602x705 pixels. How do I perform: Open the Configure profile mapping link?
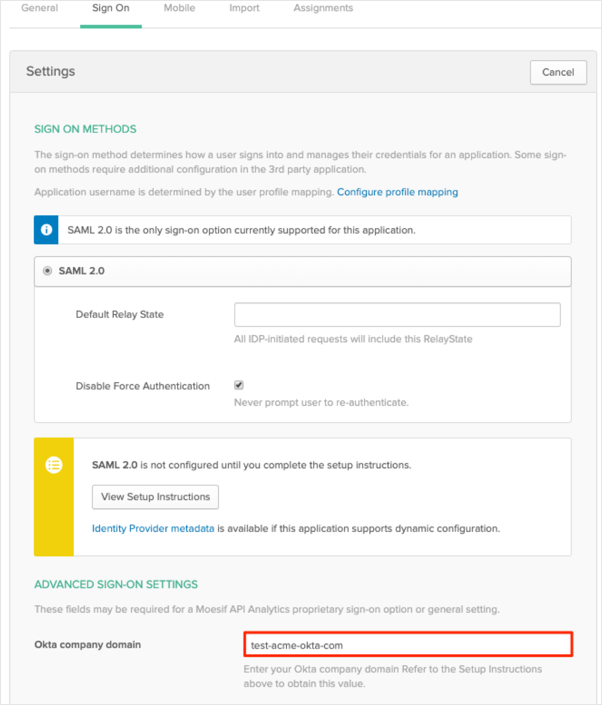coord(397,191)
